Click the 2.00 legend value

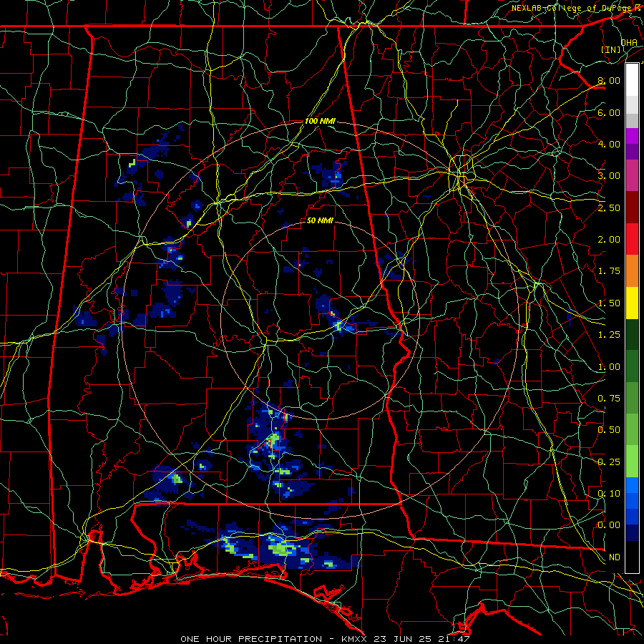coord(609,240)
